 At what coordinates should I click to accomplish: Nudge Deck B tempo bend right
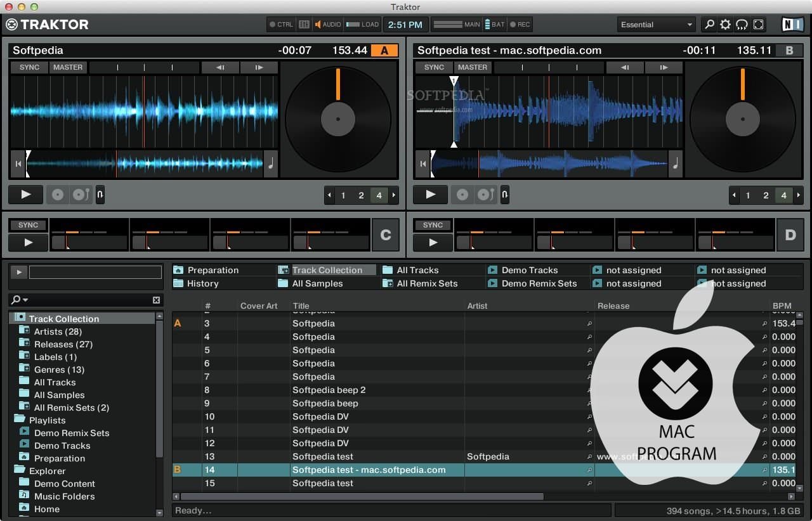click(664, 67)
